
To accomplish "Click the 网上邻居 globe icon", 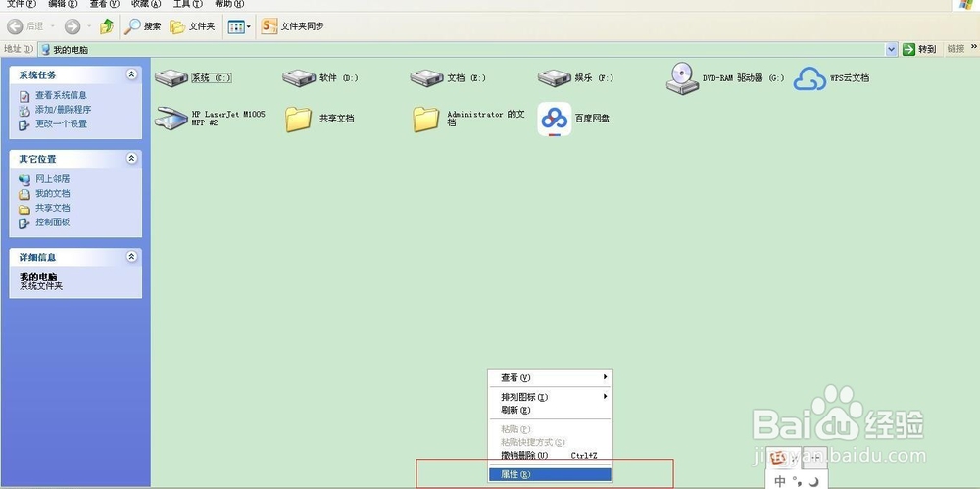I will (x=24, y=179).
